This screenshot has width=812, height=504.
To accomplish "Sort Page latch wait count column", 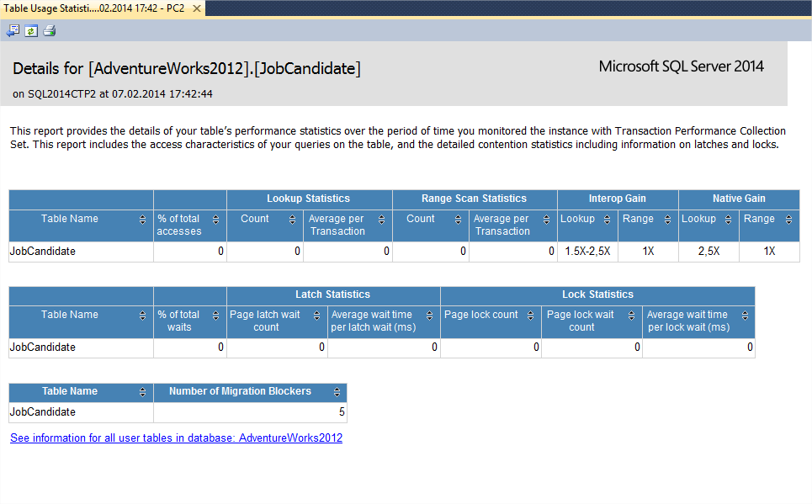I will click(x=317, y=316).
